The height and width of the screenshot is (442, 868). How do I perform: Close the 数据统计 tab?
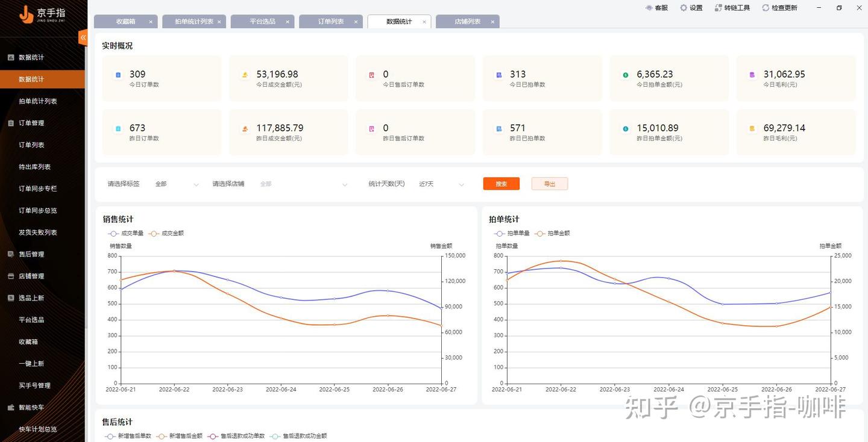424,22
